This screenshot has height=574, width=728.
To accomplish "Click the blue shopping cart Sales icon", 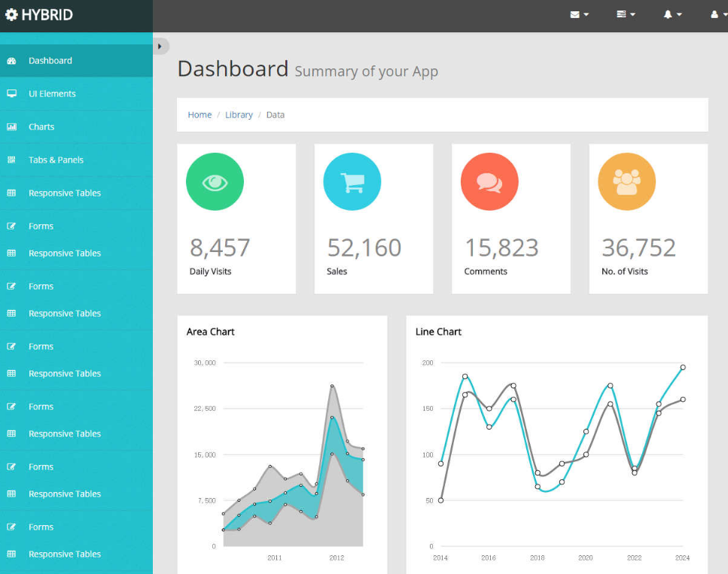I will click(x=352, y=181).
